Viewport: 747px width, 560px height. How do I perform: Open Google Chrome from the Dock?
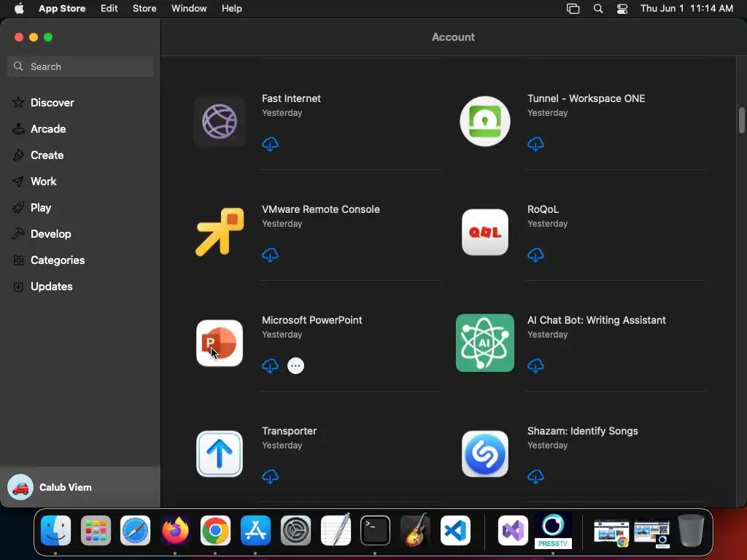(215, 530)
